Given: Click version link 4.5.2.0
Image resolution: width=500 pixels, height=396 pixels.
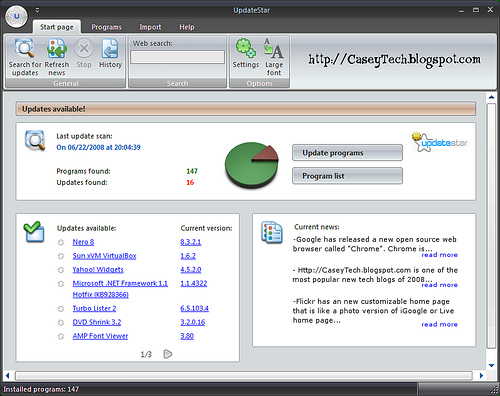Looking at the screenshot, I should coord(191,269).
